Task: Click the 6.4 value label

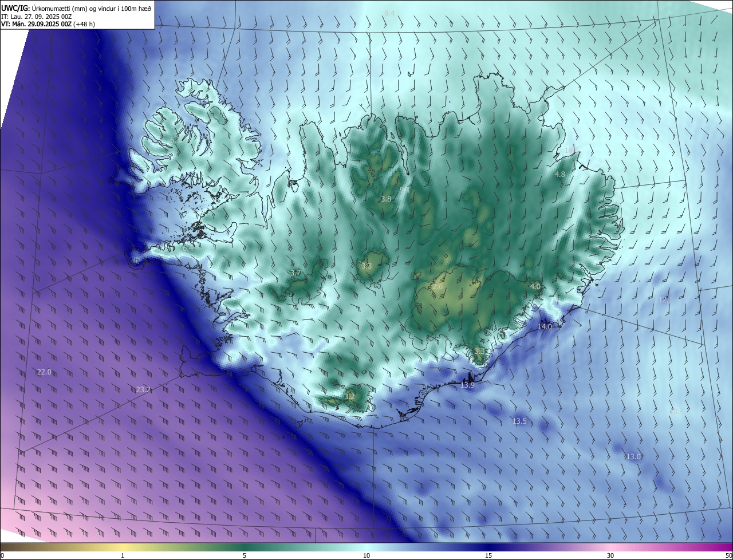Action: pyautogui.click(x=187, y=249)
